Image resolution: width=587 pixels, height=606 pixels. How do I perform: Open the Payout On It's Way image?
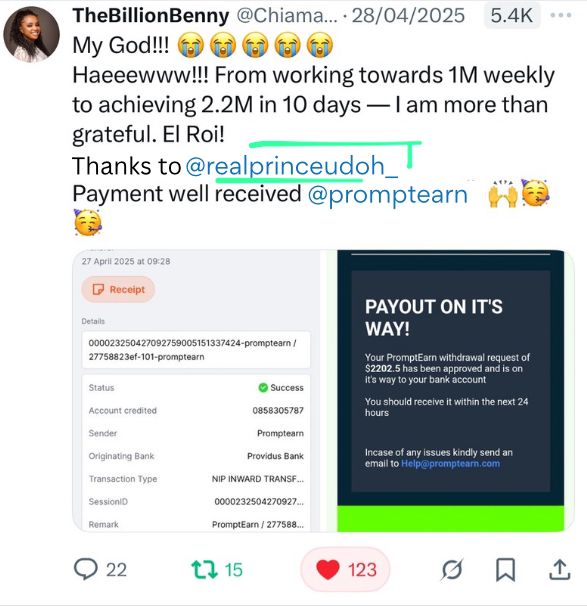click(450, 391)
